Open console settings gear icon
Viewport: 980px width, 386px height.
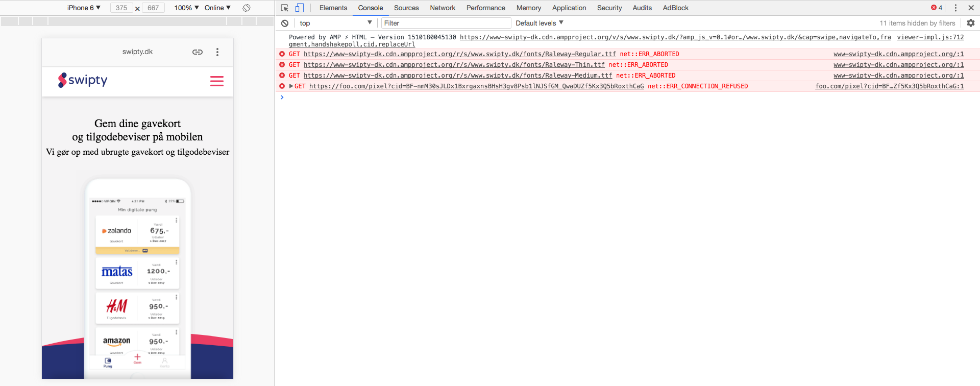pos(971,23)
